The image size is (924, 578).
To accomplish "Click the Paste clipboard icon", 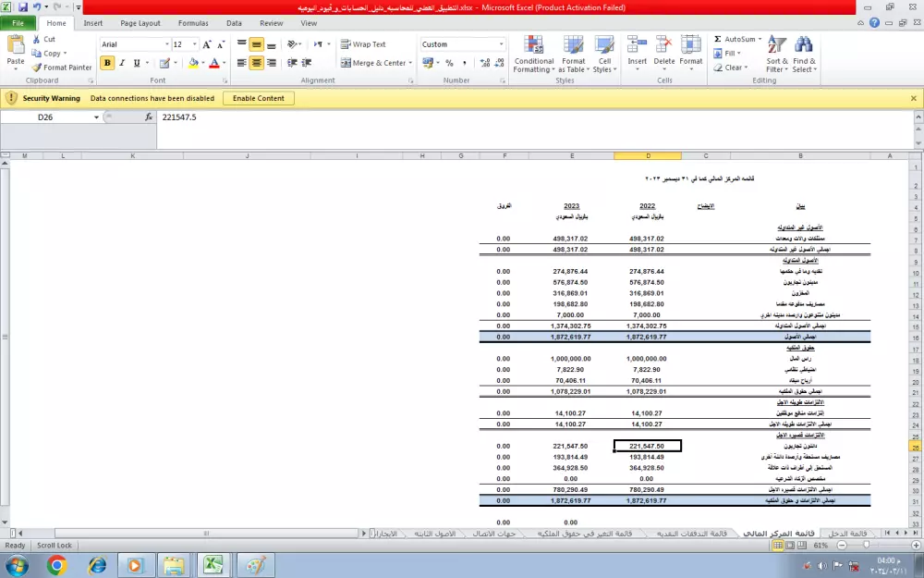I will [16, 45].
